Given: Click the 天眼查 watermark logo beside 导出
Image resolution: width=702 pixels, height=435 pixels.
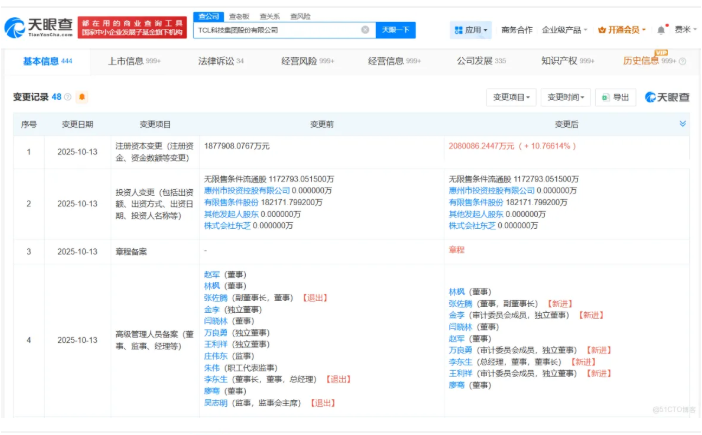Looking at the screenshot, I should (x=666, y=97).
